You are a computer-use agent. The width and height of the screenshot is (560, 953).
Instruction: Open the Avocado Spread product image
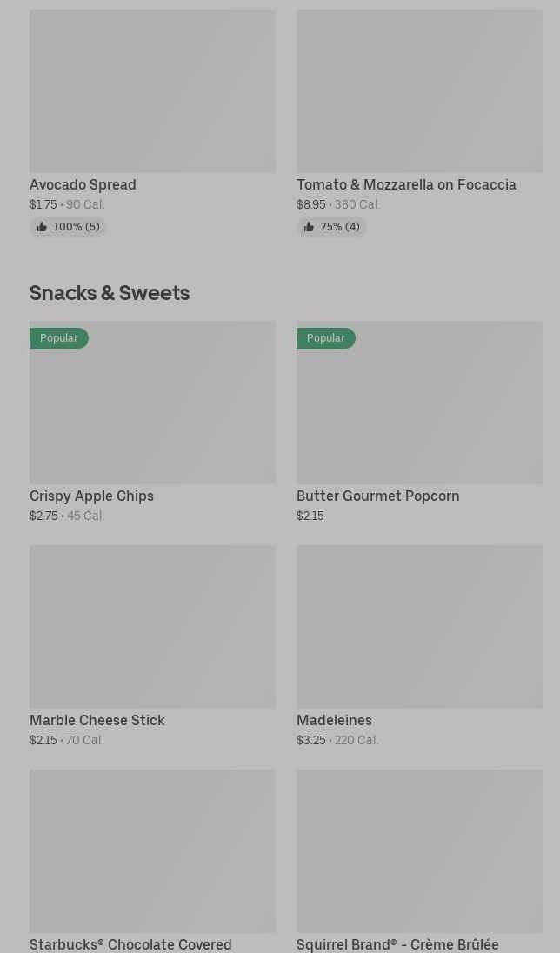pos(152,90)
